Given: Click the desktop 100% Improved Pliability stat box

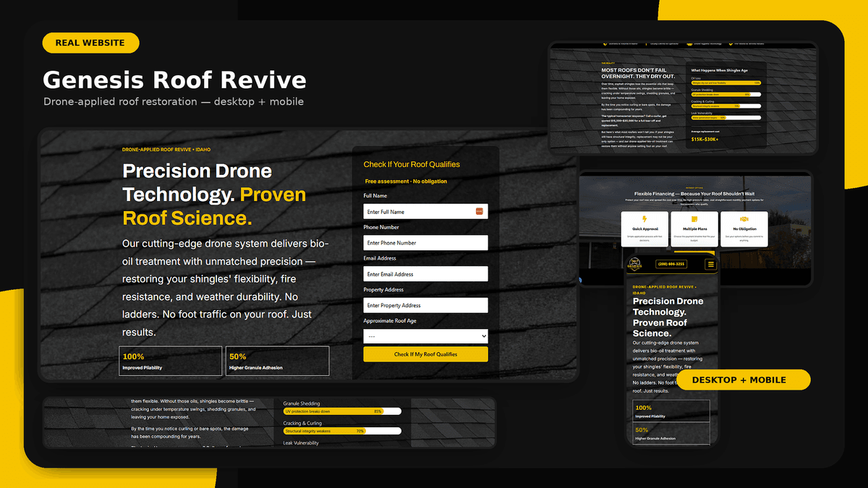Looking at the screenshot, I should pyautogui.click(x=171, y=361).
